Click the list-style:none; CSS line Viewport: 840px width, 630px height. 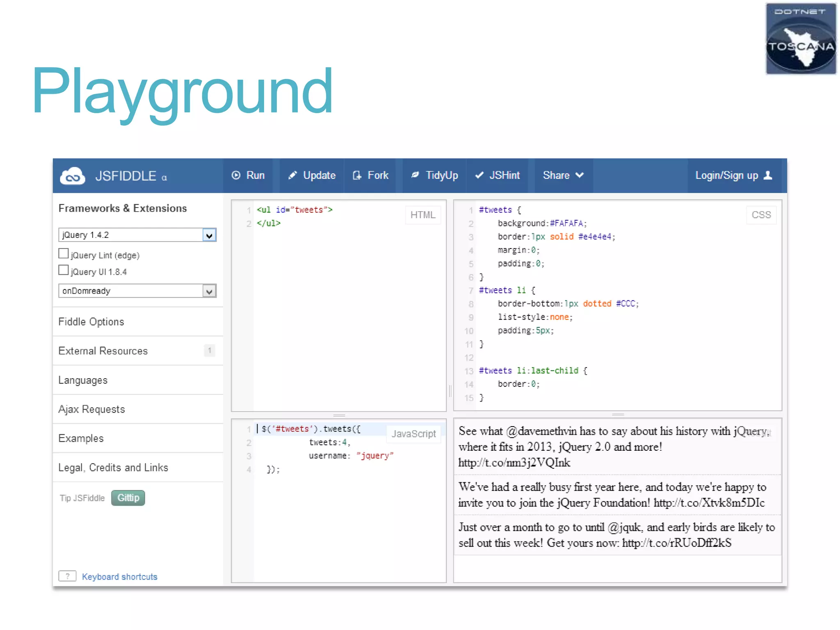click(x=535, y=317)
